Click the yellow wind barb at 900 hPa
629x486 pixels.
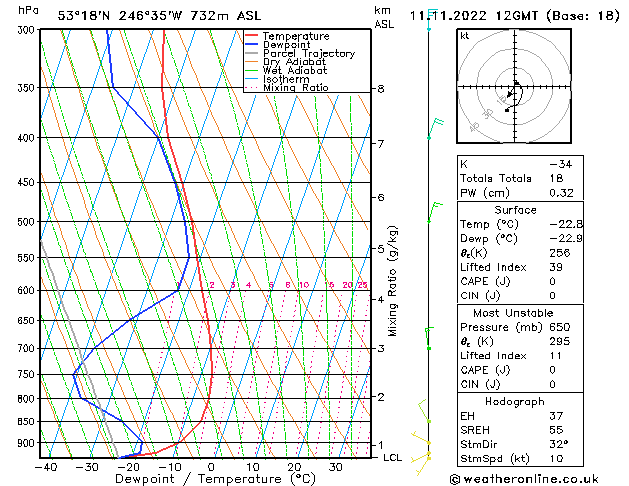421,437
